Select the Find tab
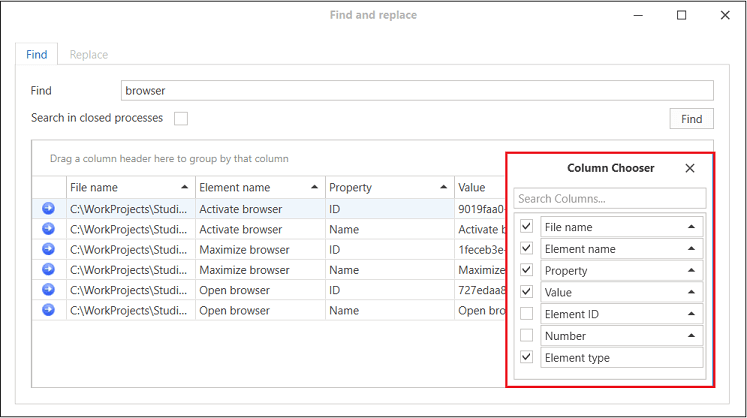This screenshot has width=747, height=418. (x=36, y=54)
